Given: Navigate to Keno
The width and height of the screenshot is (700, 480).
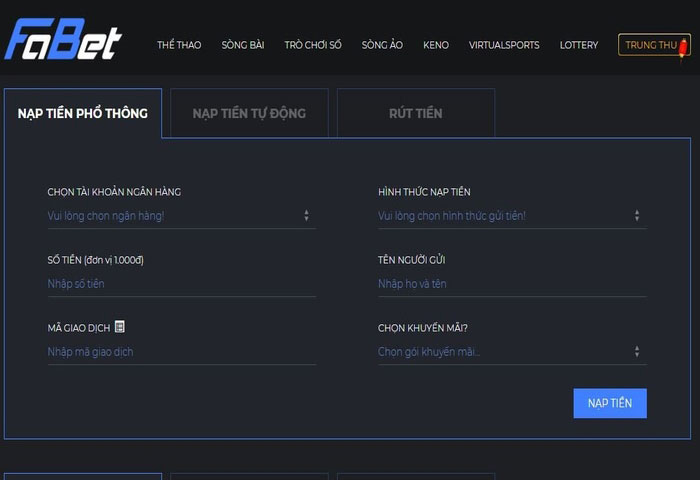Looking at the screenshot, I should (436, 45).
